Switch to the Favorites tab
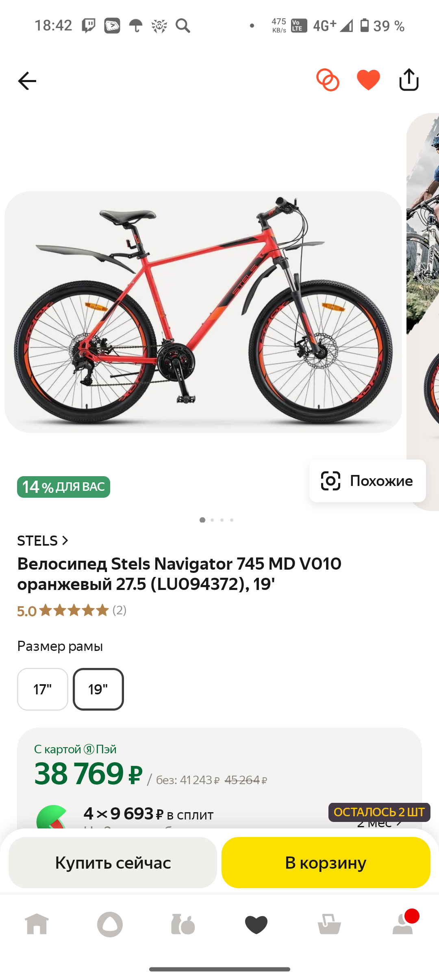439x980 pixels. (256, 924)
